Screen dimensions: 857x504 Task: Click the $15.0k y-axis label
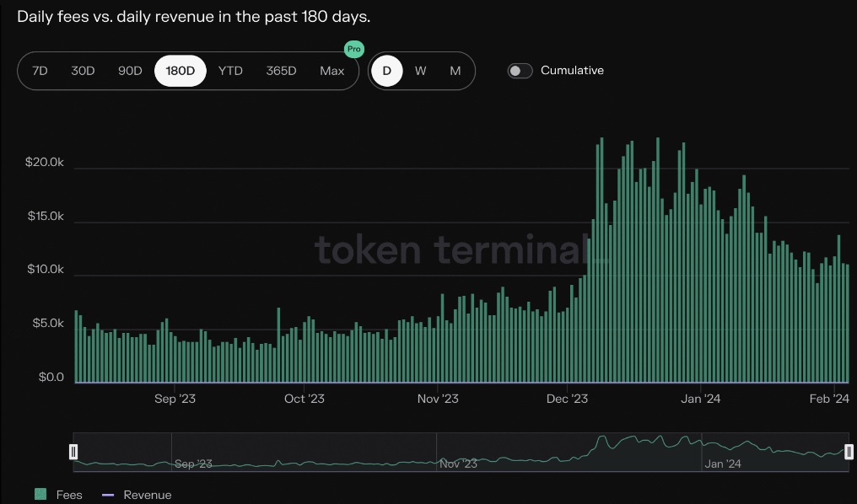point(46,217)
